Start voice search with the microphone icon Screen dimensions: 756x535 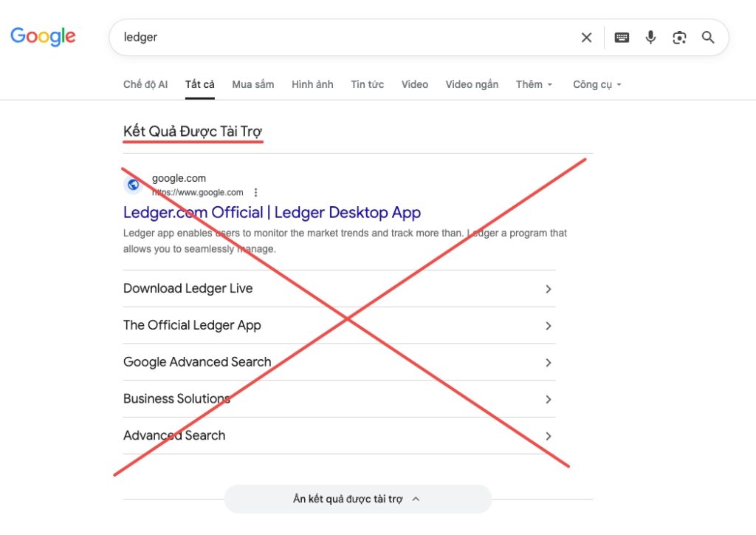click(x=650, y=37)
